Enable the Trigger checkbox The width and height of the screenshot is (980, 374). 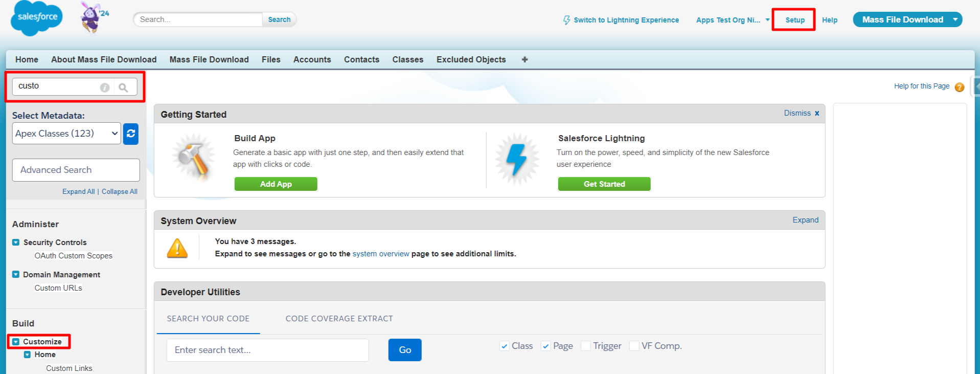pos(586,346)
